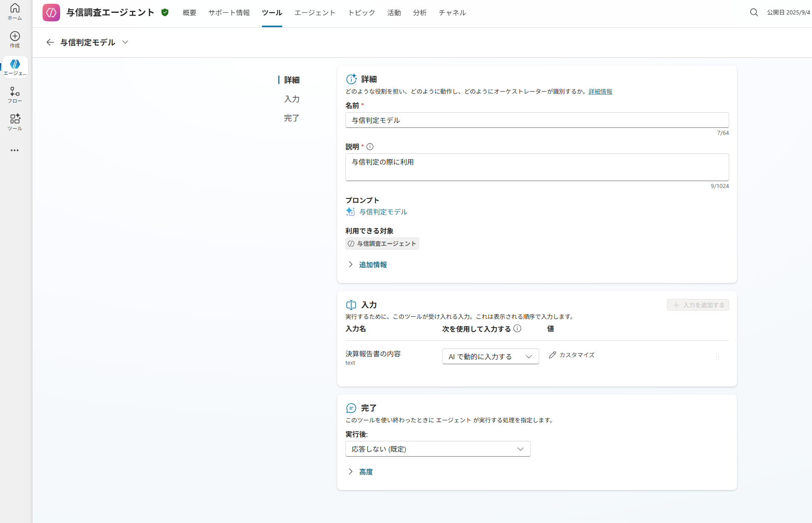This screenshot has height=523, width=812.
Task: Click the info icon next to 説明
Action: pos(370,147)
